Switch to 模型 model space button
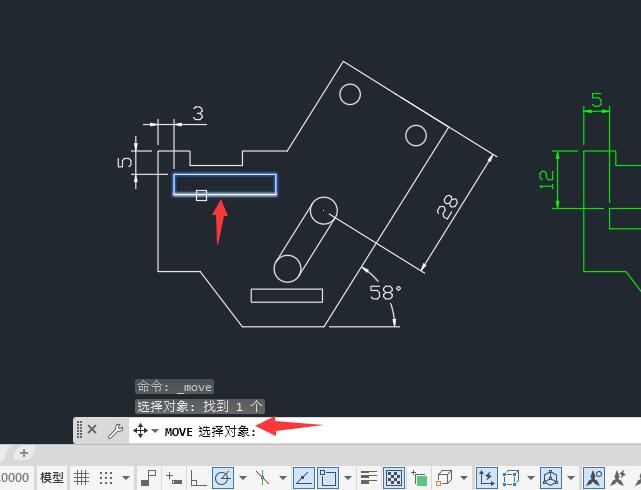This screenshot has height=490, width=641. pyautogui.click(x=52, y=477)
